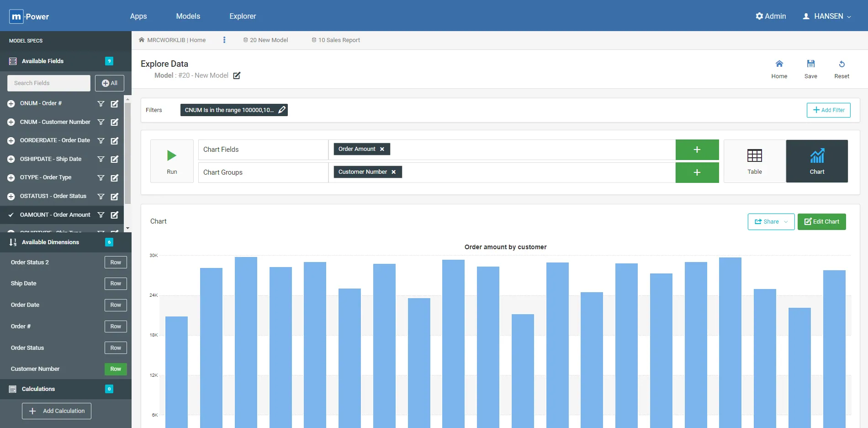
Task: Toggle Row for Ship Date dimension
Action: pyautogui.click(x=116, y=284)
